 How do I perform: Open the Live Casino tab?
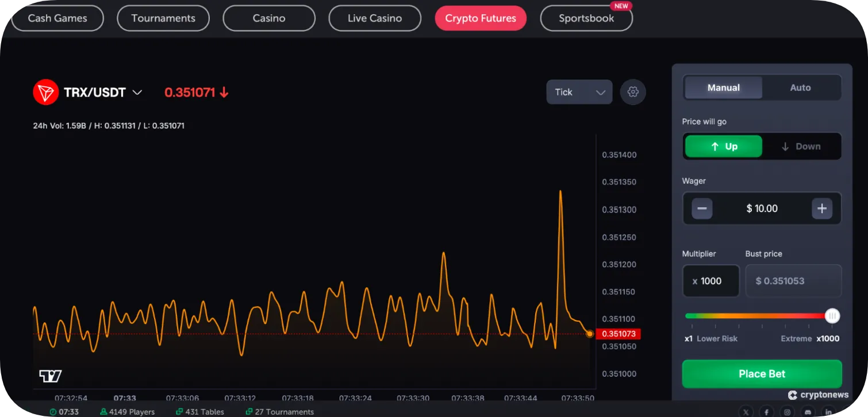click(x=375, y=18)
